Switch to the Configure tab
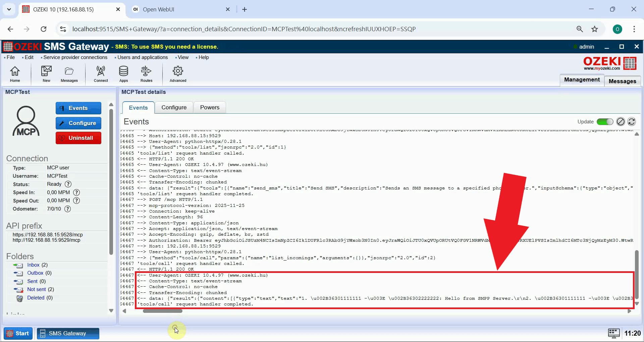 (174, 107)
